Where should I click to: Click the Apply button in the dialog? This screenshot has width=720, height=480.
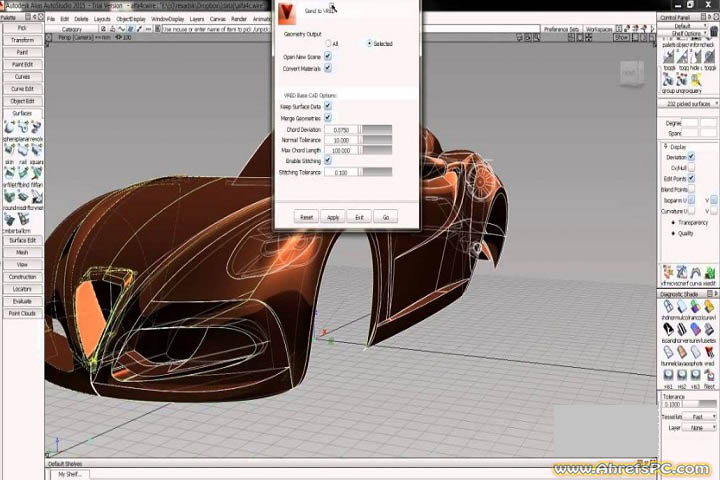click(333, 217)
